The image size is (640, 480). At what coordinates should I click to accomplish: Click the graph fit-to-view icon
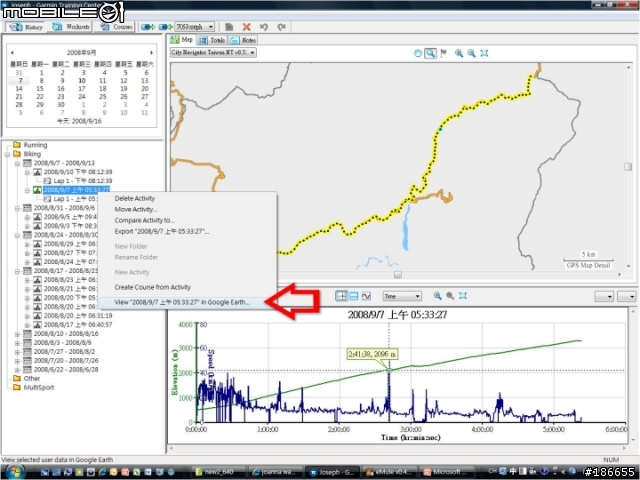pos(462,296)
